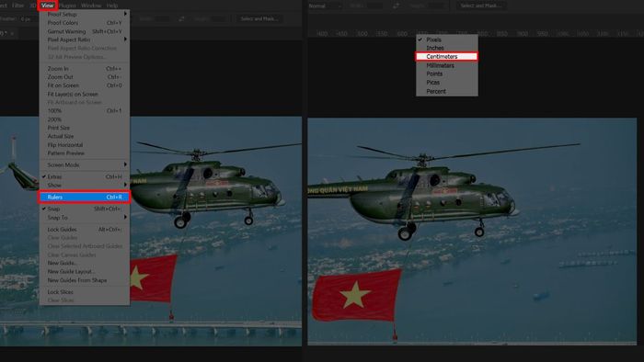The width and height of the screenshot is (644, 362).
Task: Select Percent ruler unit
Action: (447, 92)
